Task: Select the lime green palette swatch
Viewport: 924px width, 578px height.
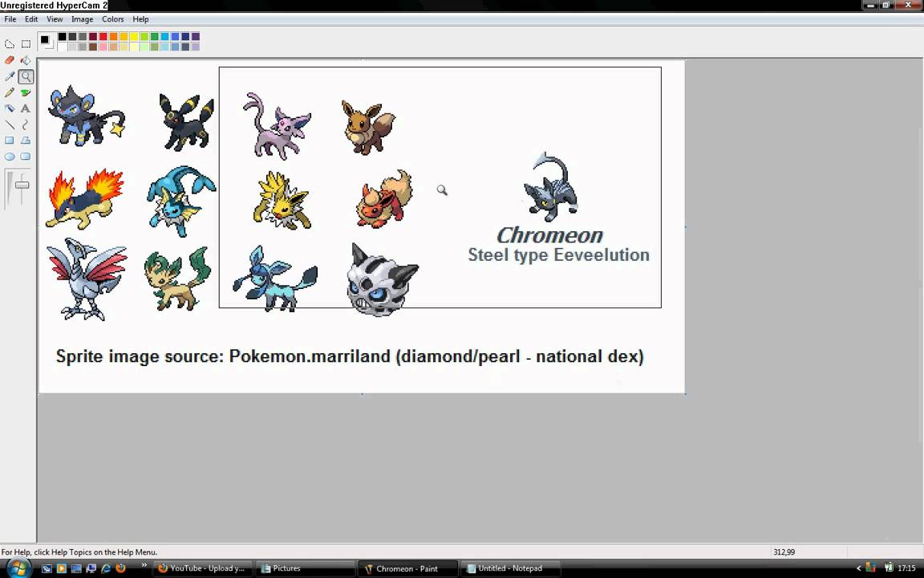Action: [x=144, y=37]
